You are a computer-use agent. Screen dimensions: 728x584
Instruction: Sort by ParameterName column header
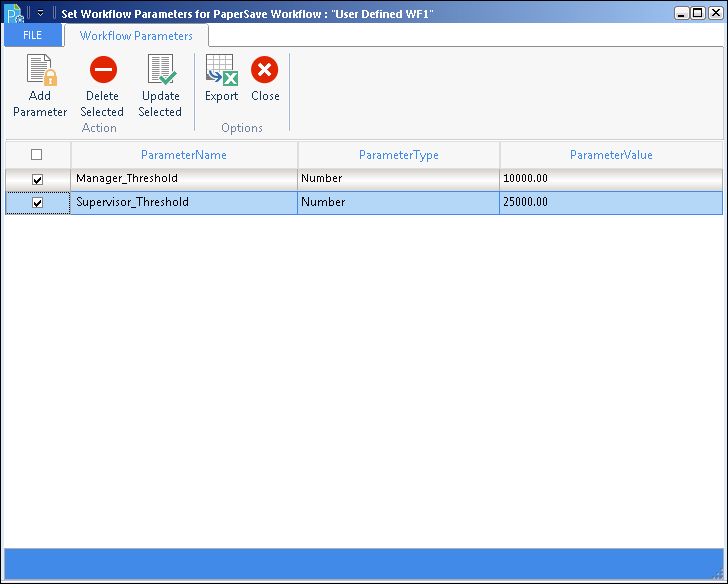pyautogui.click(x=184, y=155)
